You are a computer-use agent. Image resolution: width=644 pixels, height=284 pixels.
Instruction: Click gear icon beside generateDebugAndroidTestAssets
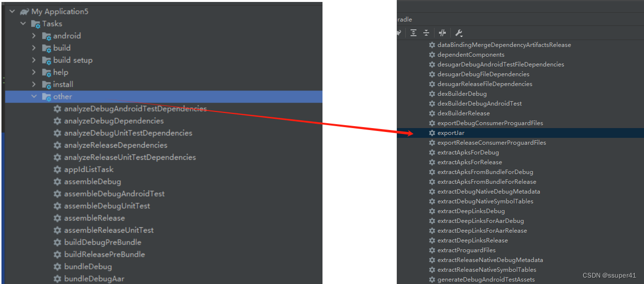tap(432, 280)
